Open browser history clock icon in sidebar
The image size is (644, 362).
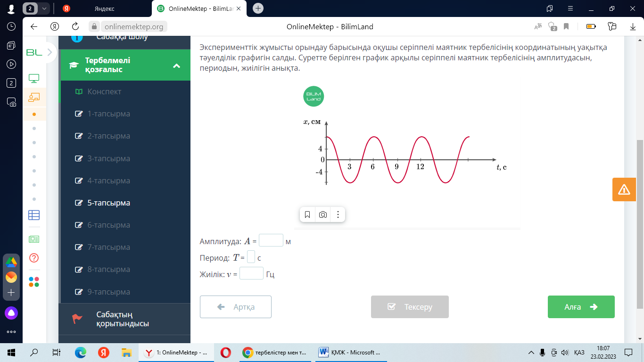11,26
